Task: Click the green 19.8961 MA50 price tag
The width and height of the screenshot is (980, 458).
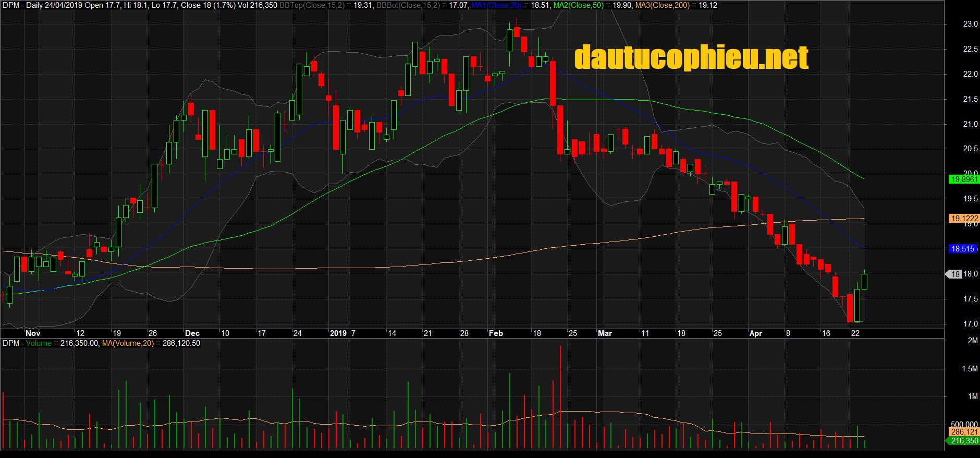Action: (964, 179)
